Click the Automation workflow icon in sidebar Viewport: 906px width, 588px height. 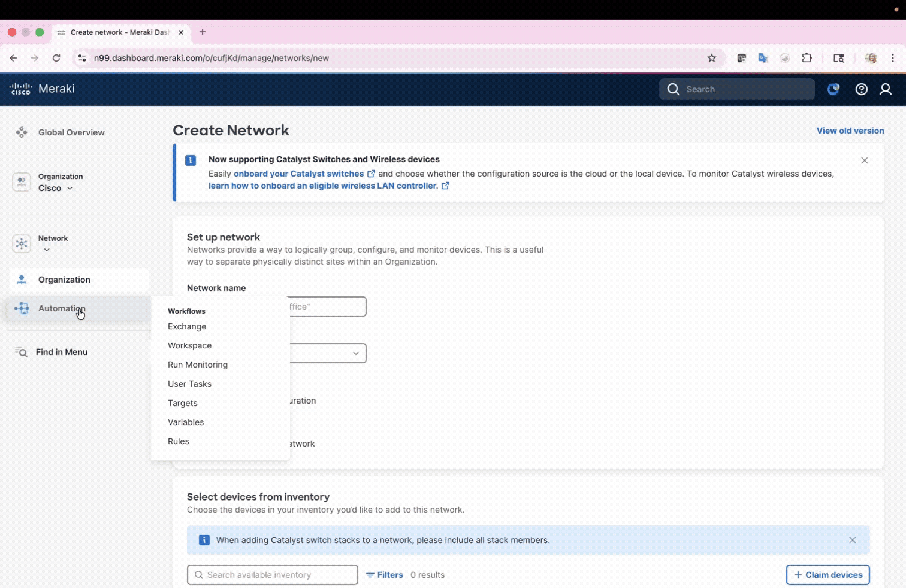click(22, 308)
